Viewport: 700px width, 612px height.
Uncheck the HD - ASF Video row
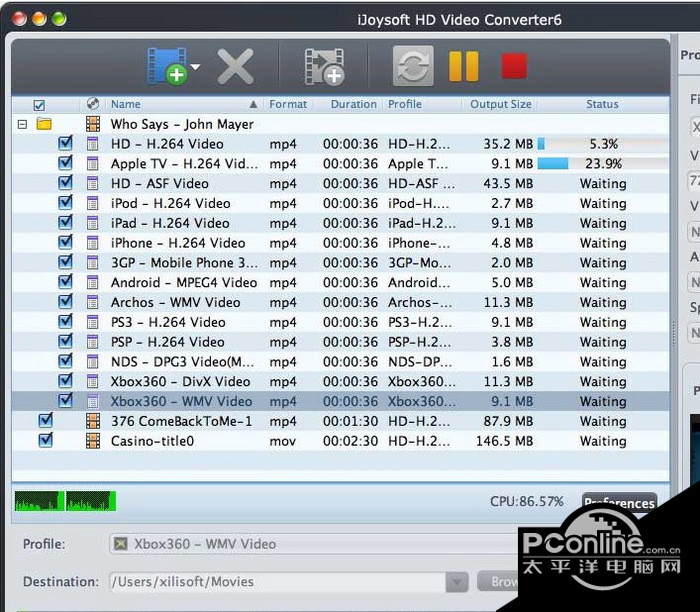pos(65,182)
